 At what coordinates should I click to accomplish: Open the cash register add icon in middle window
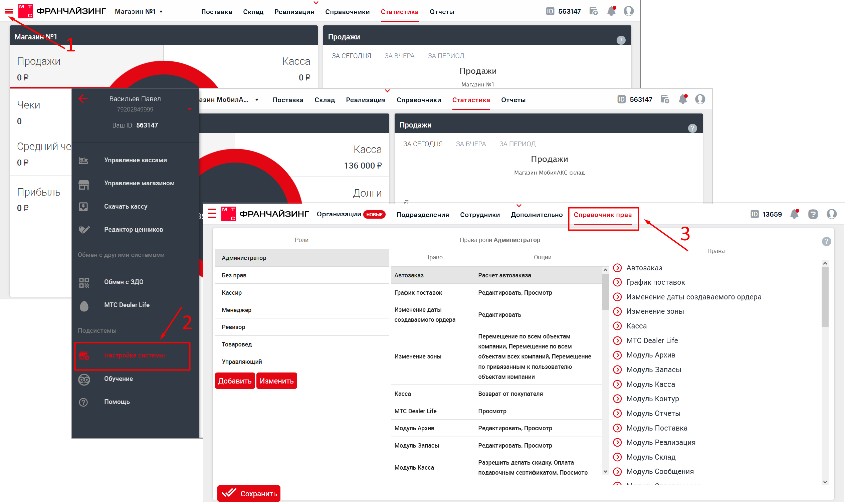665,99
